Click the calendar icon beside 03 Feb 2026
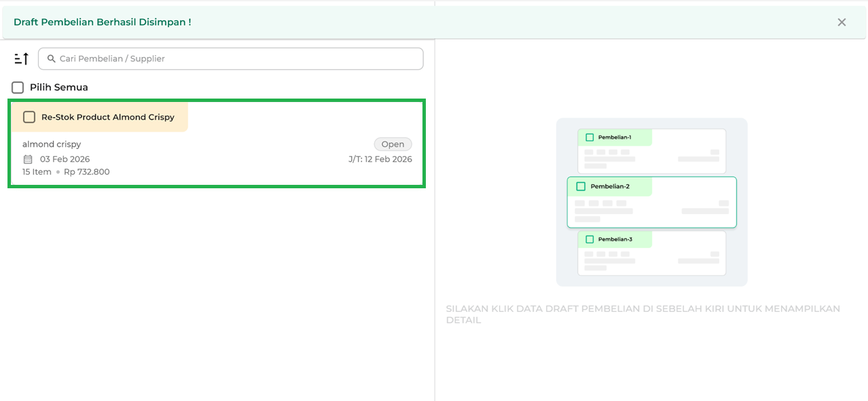Image resolution: width=868 pixels, height=401 pixels. coord(28,159)
